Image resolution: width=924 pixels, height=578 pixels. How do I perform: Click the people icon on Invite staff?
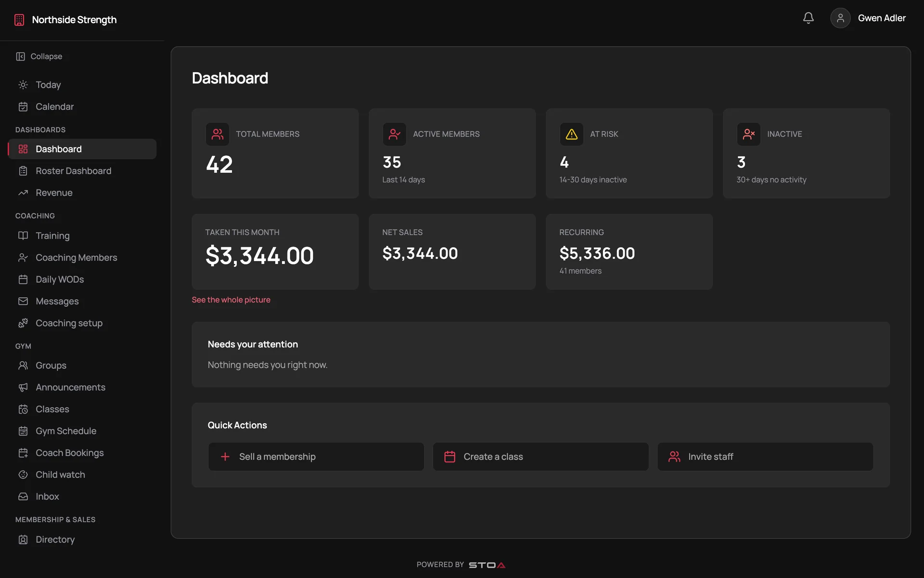pos(675,457)
